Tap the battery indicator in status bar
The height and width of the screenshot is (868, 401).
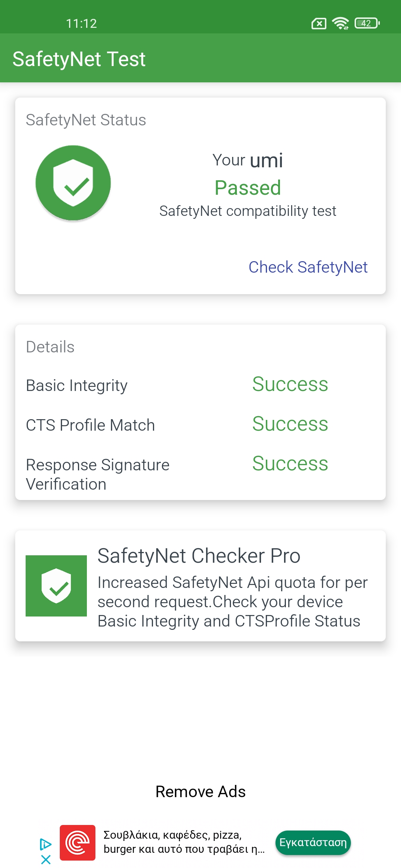(367, 23)
